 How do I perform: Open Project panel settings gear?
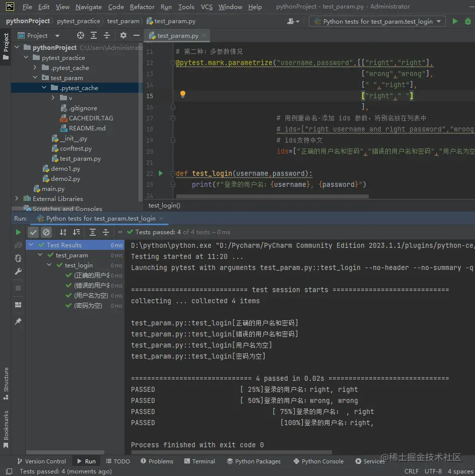tap(123, 36)
